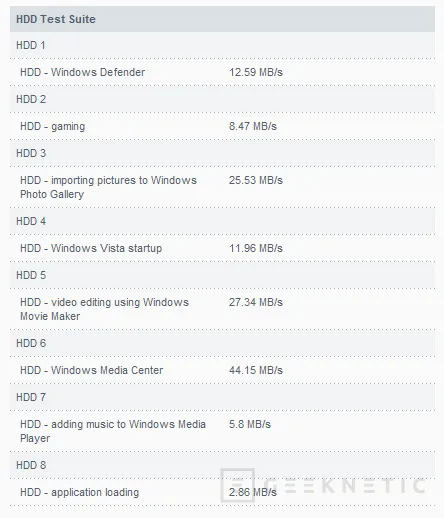Click the HDD - Windows Defender test label
Screen dimensions: 444x518
(82, 72)
